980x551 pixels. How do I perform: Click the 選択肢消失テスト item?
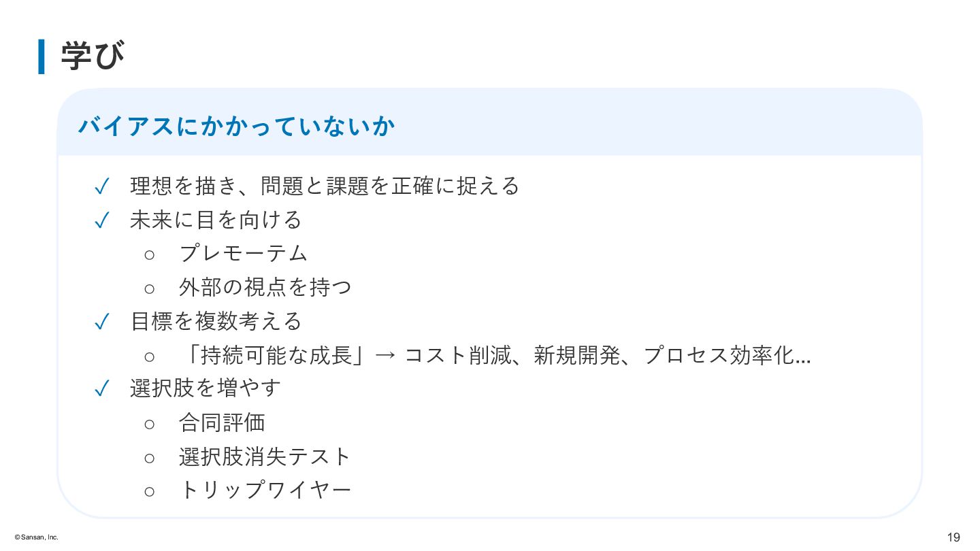click(x=265, y=456)
